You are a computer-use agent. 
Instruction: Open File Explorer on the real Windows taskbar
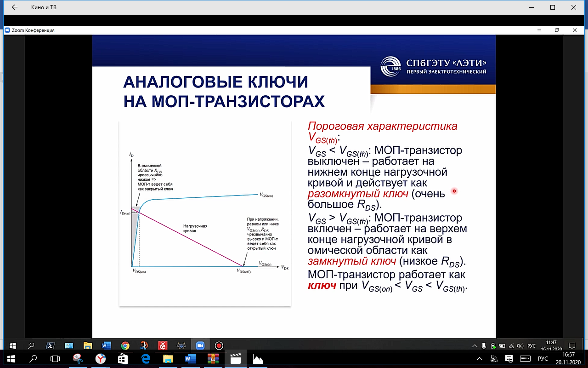[168, 358]
